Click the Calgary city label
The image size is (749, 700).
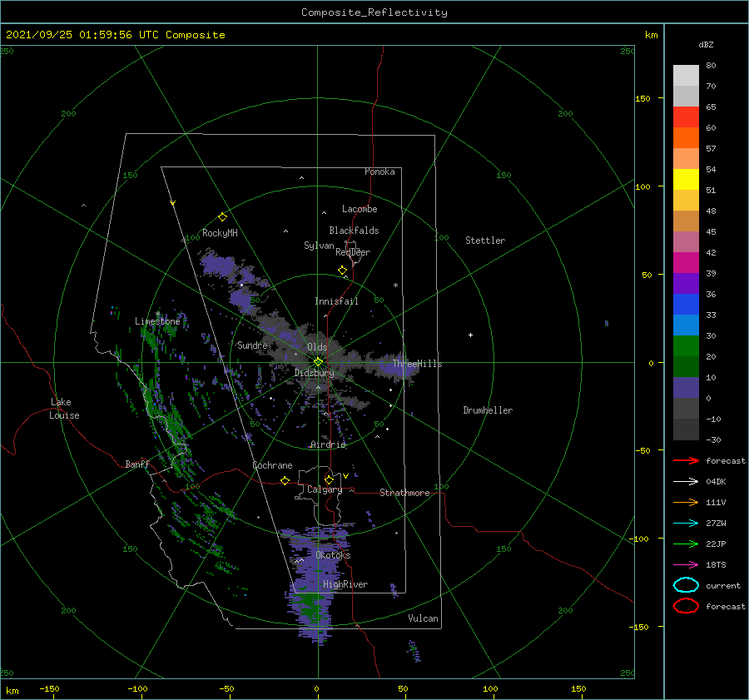pyautogui.click(x=325, y=489)
